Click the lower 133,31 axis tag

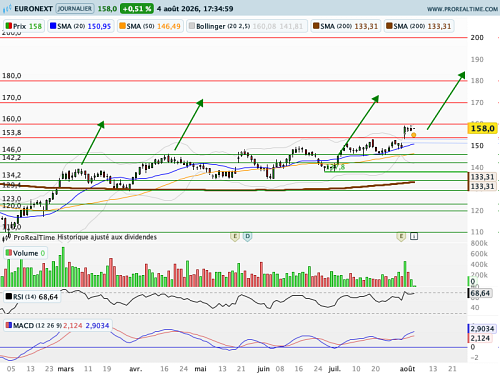tap(483, 186)
